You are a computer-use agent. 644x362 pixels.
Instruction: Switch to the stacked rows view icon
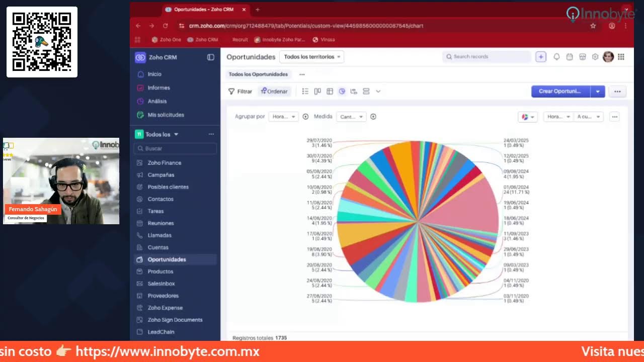tap(366, 92)
